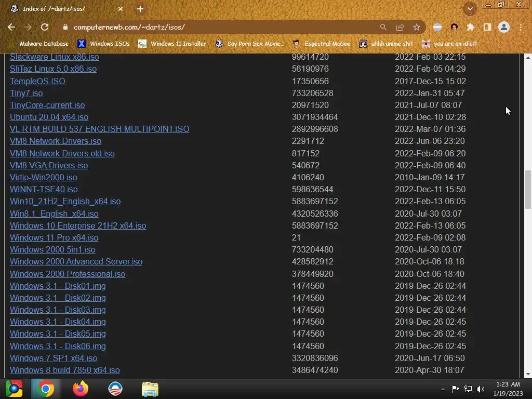
Task: Open Windows 8 build 7850 x64.iso link
Action: pyautogui.click(x=65, y=370)
